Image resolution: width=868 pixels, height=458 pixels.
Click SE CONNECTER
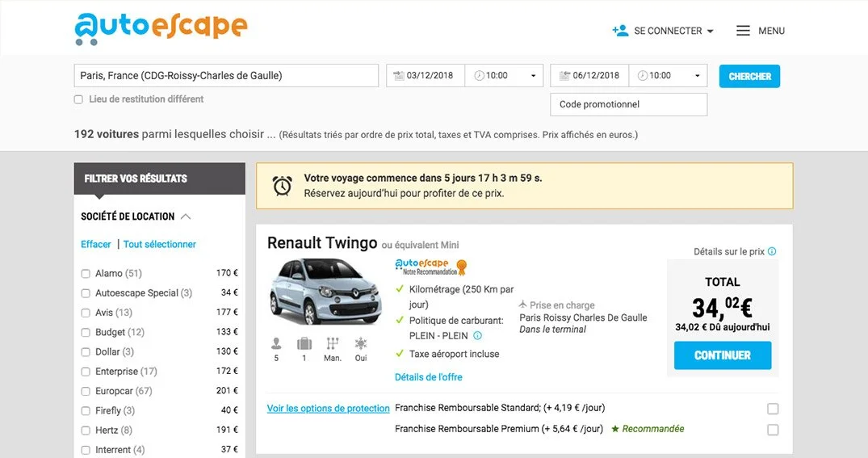668,31
